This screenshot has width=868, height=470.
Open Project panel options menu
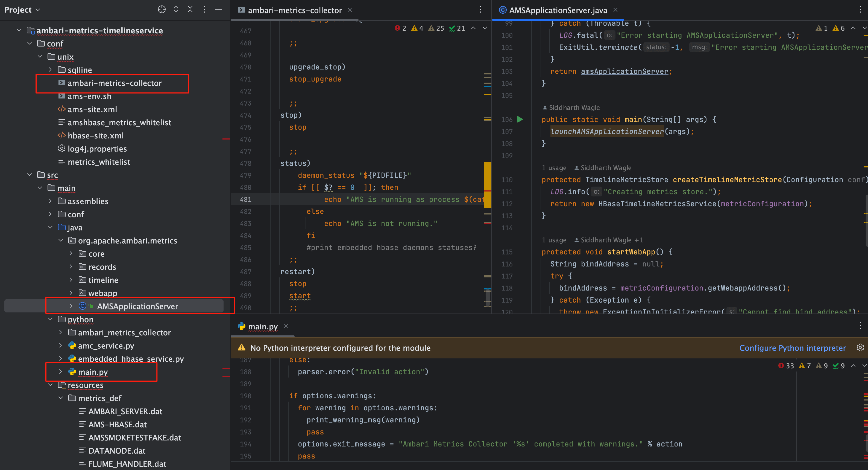[x=204, y=10]
